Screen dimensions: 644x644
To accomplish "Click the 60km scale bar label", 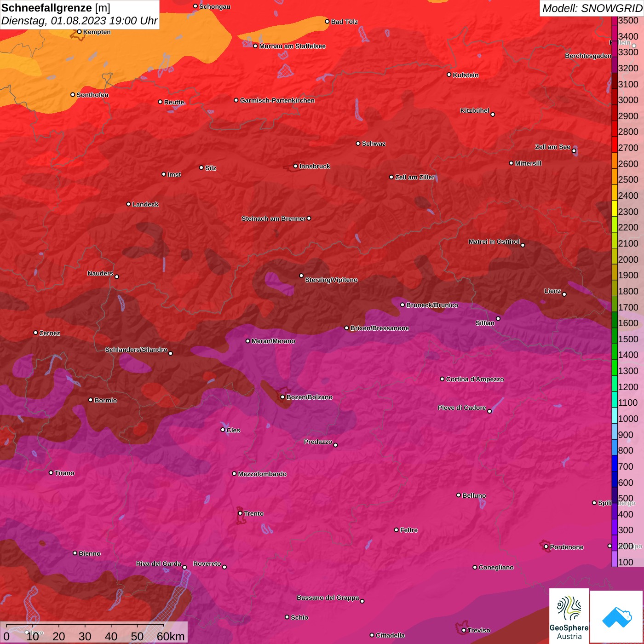I will pyautogui.click(x=171, y=636).
